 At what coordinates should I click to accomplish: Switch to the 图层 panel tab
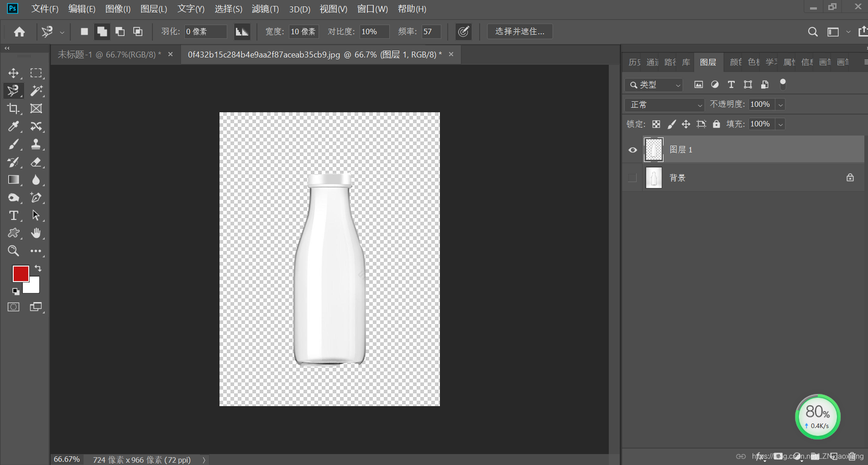pos(708,62)
